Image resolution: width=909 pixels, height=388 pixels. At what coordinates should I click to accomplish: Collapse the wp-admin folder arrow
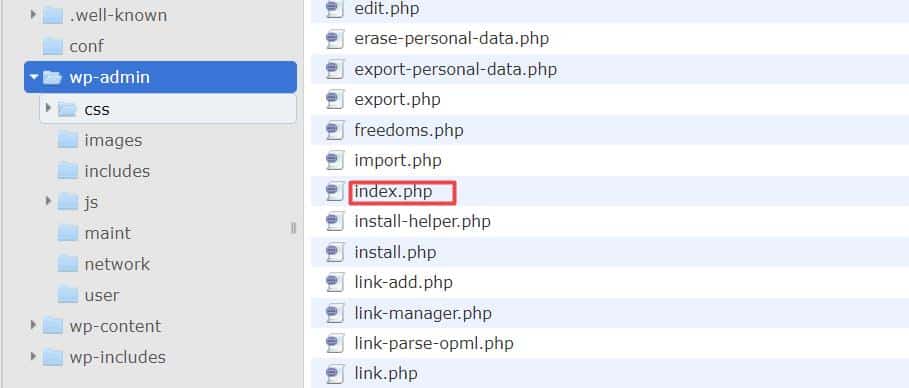pyautogui.click(x=34, y=77)
